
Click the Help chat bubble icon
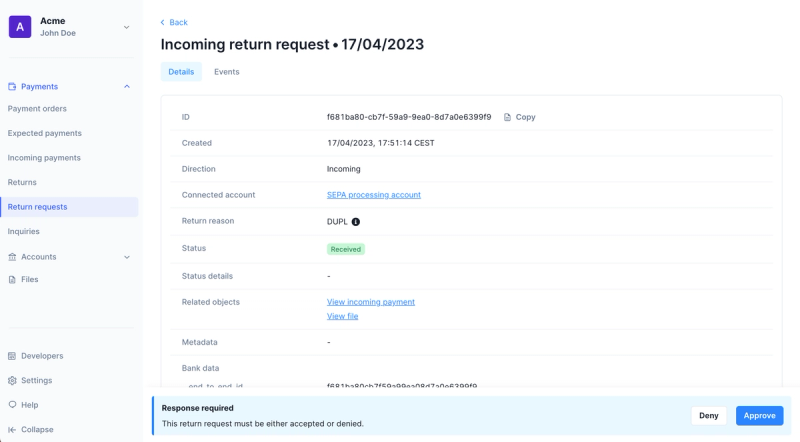pyautogui.click(x=12, y=405)
